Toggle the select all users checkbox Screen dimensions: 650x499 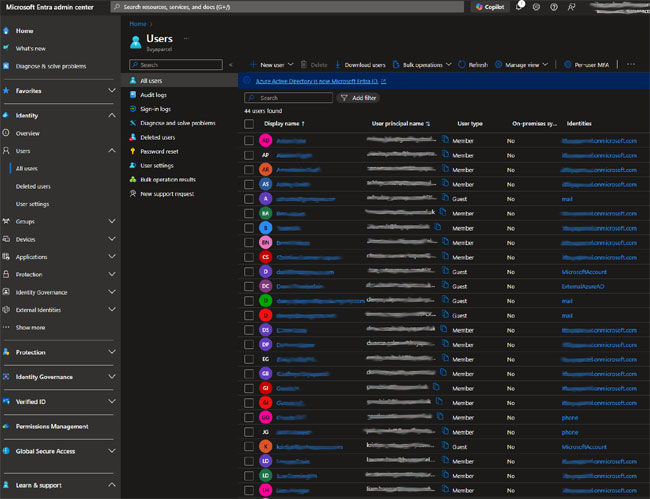point(249,124)
